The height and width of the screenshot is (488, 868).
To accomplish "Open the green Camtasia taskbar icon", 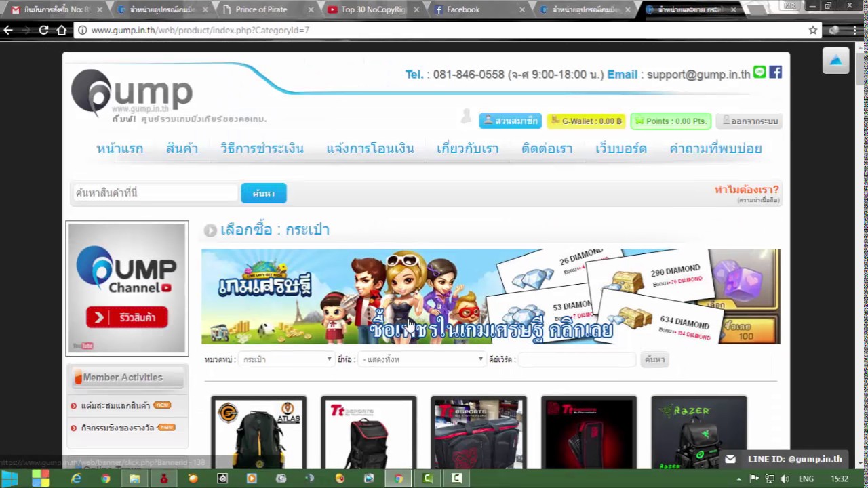I will [428, 479].
